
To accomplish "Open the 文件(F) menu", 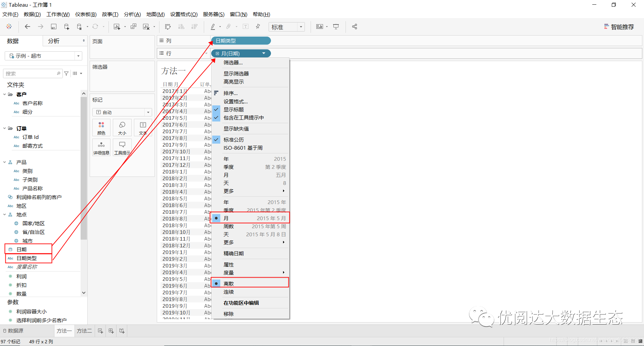I will tap(10, 14).
